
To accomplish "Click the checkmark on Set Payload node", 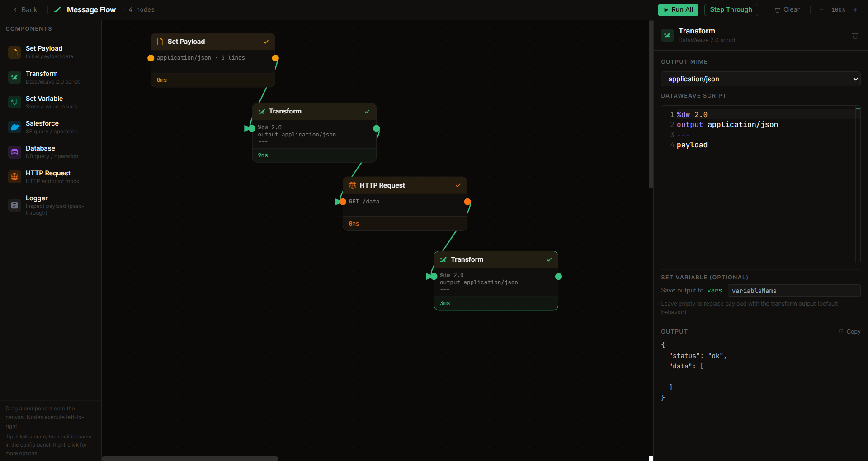I will [x=266, y=42].
